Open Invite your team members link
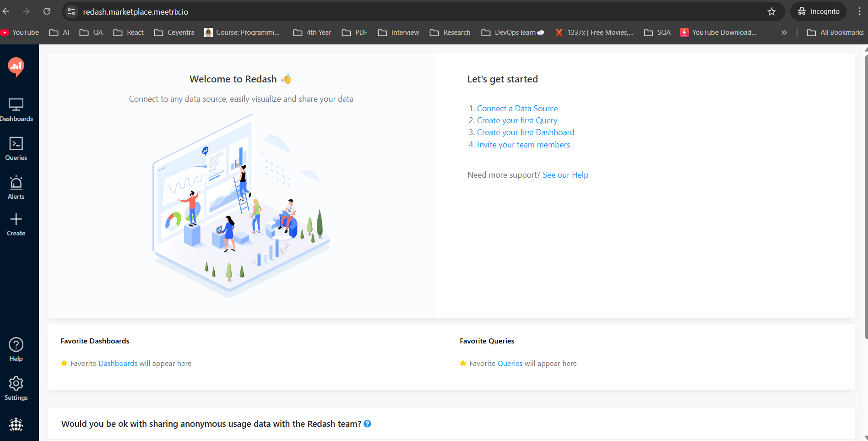868x441 pixels. tap(523, 145)
